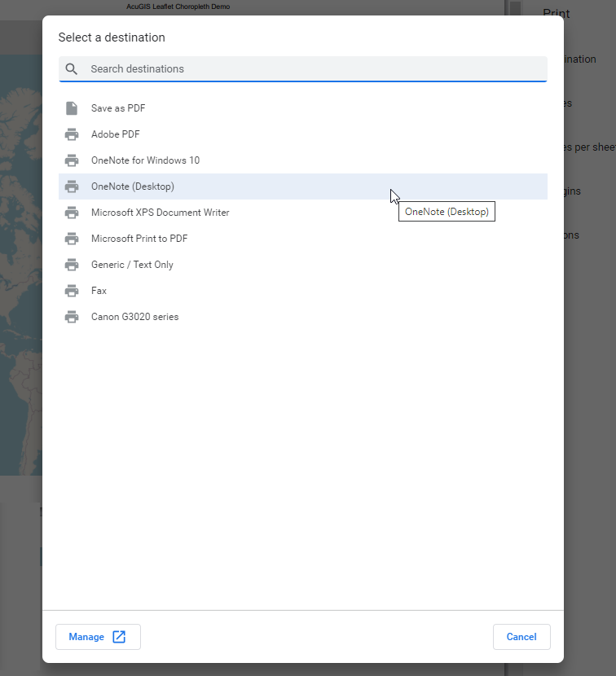This screenshot has width=616, height=676.
Task: Cancel the destination dialog
Action: [x=521, y=637]
